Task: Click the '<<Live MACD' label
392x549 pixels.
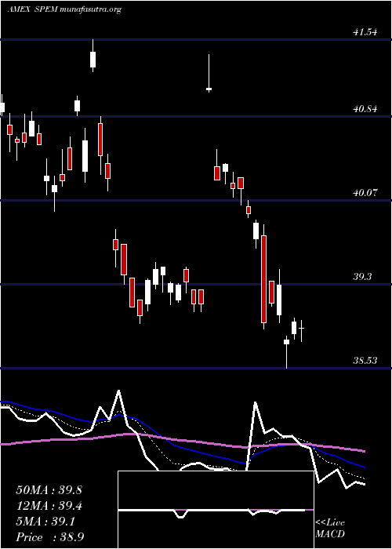Action: pyautogui.click(x=330, y=529)
